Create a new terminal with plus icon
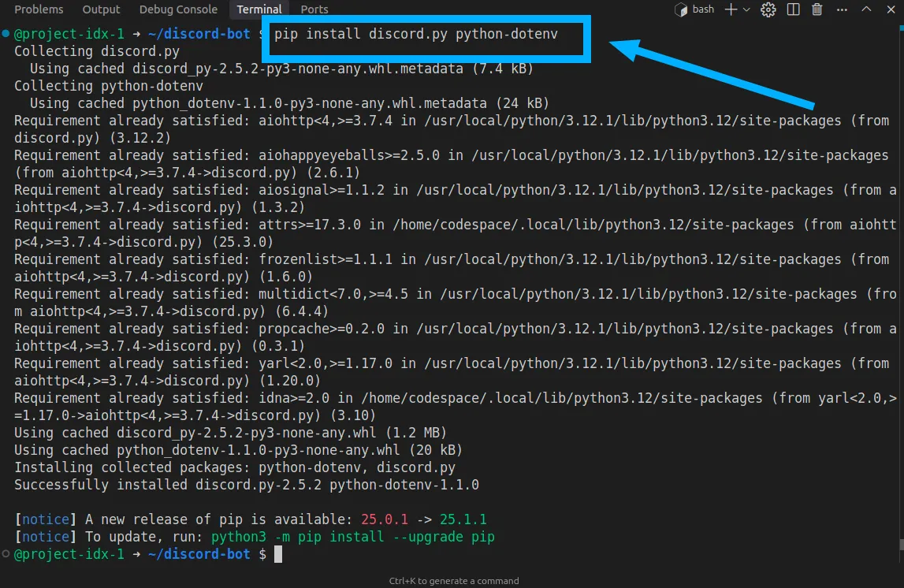 pyautogui.click(x=731, y=9)
